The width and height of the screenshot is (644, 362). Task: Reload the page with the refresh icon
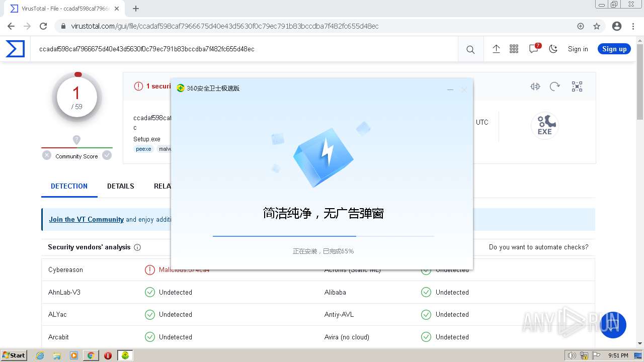(43, 26)
